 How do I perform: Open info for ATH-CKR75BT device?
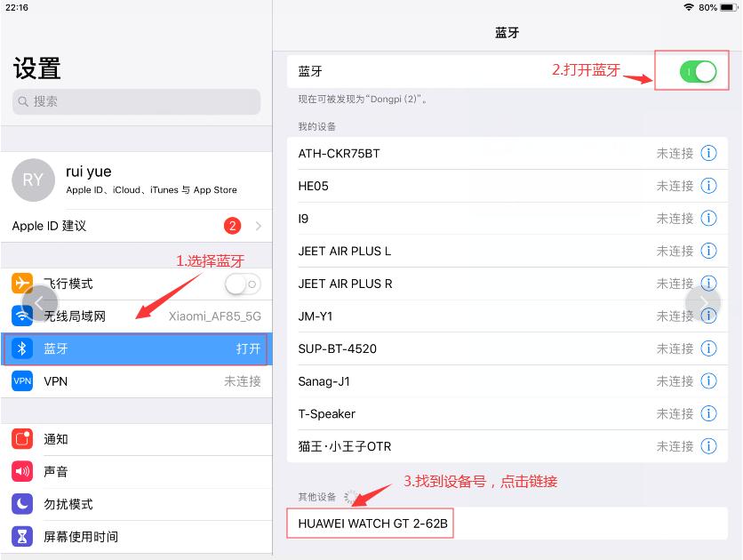point(708,153)
